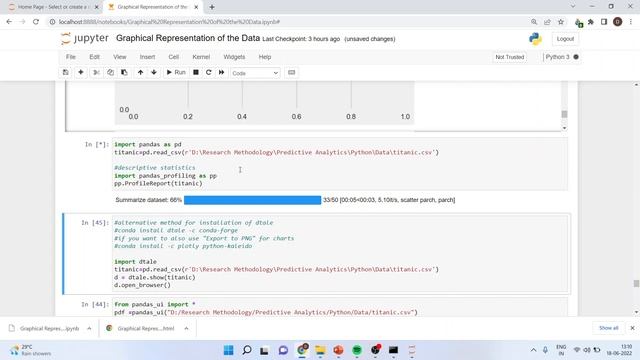640x360 pixels.
Task: Click the Not Trusted button
Action: tap(509, 57)
